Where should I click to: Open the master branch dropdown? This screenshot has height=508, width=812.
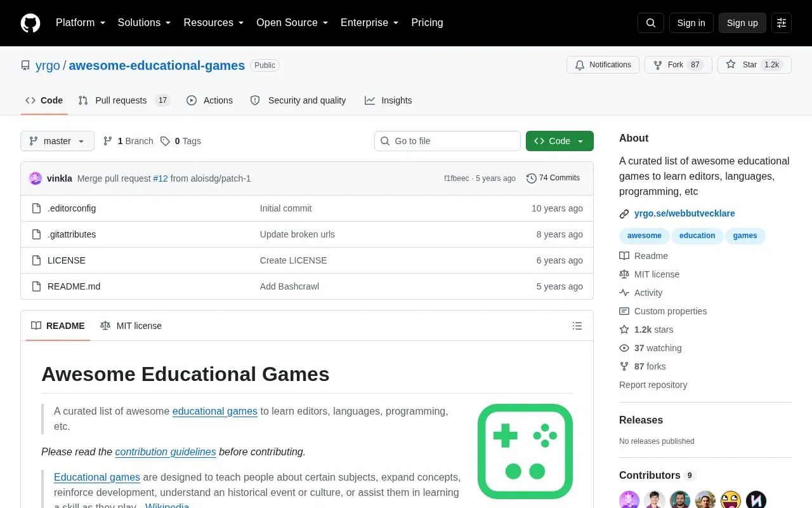(x=57, y=141)
